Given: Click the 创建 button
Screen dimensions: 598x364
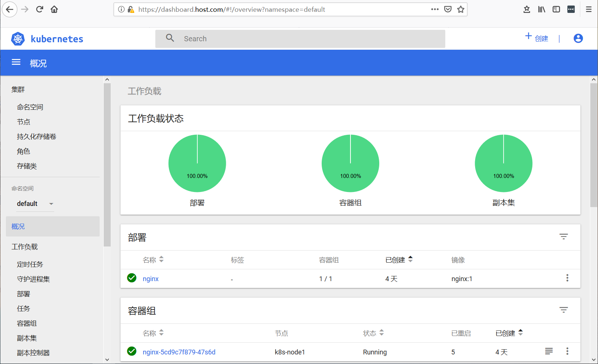Looking at the screenshot, I should (537, 38).
